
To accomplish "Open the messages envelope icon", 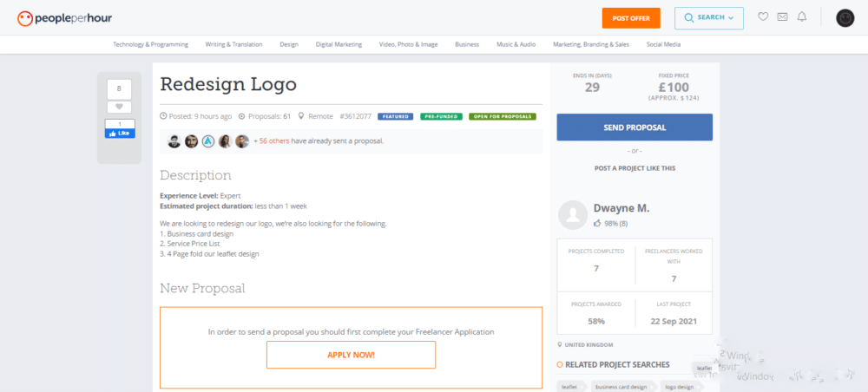I will [782, 17].
